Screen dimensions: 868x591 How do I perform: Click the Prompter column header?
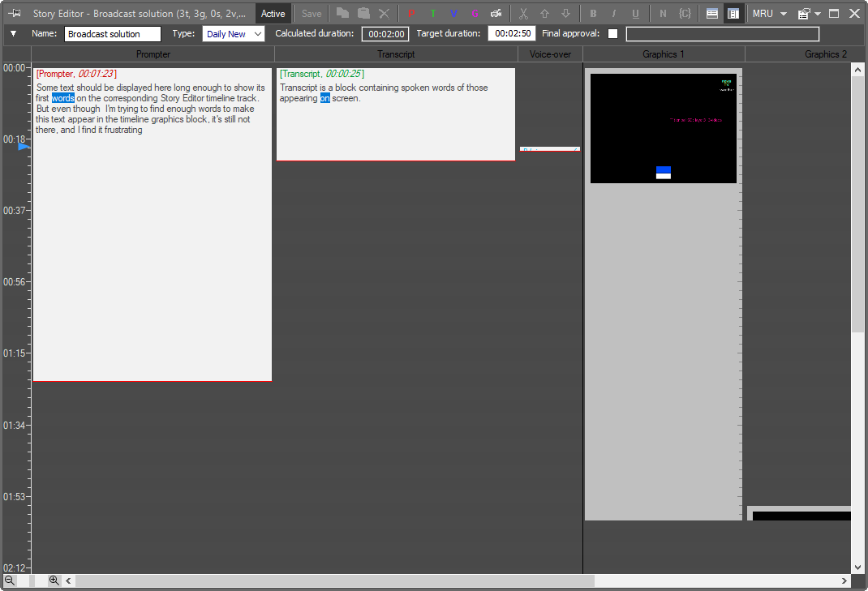click(153, 54)
